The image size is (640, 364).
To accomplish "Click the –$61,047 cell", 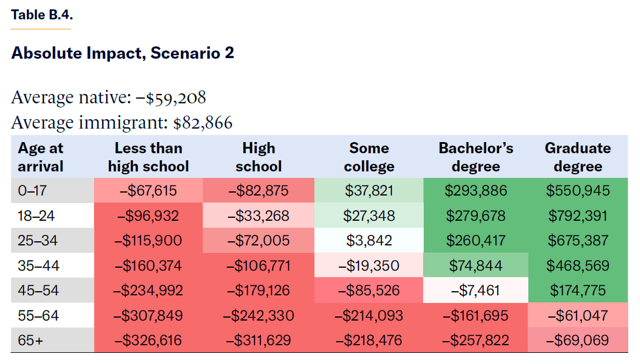I will pos(578,316).
